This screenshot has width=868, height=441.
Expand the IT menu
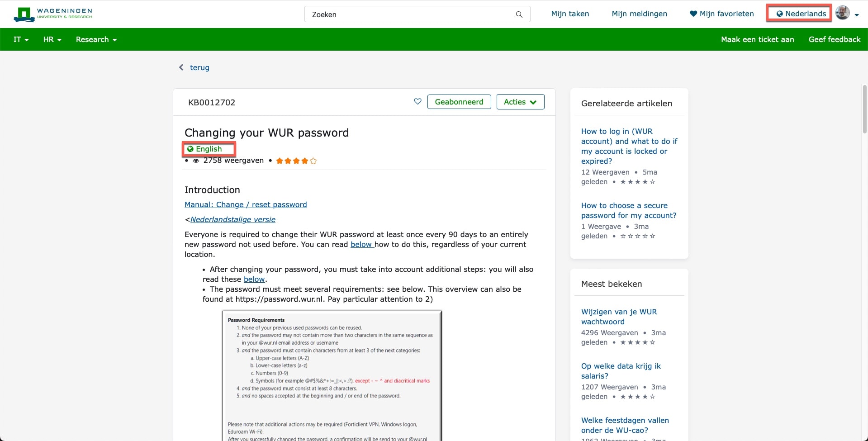[x=20, y=39]
